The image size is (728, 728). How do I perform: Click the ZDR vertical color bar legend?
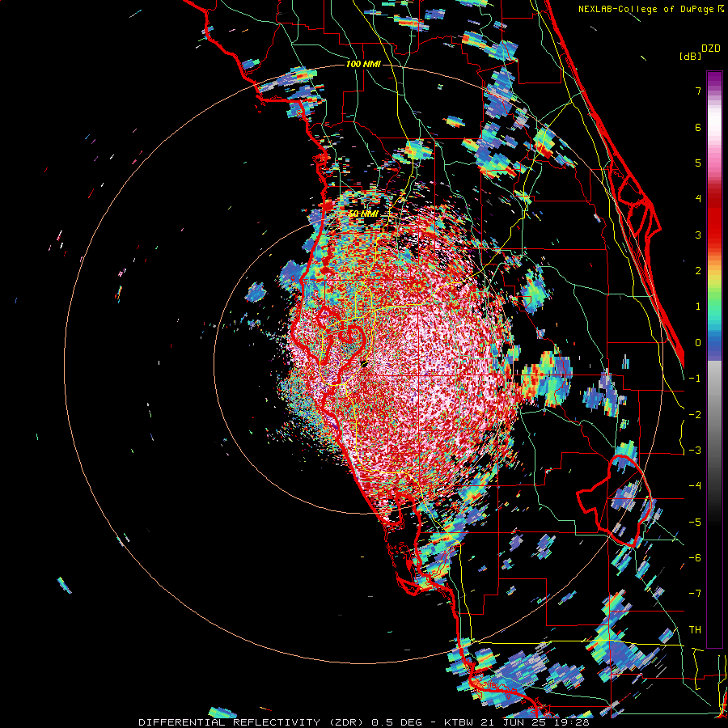click(x=714, y=359)
